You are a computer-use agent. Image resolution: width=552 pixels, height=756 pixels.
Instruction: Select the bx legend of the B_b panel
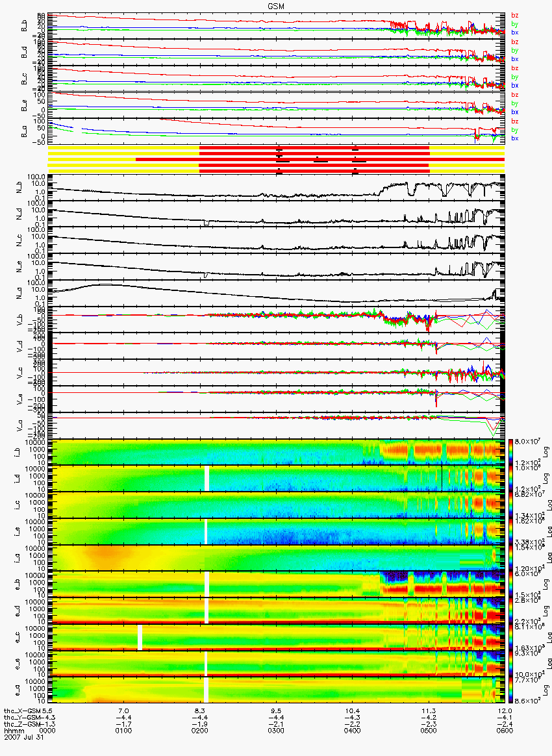(515, 32)
